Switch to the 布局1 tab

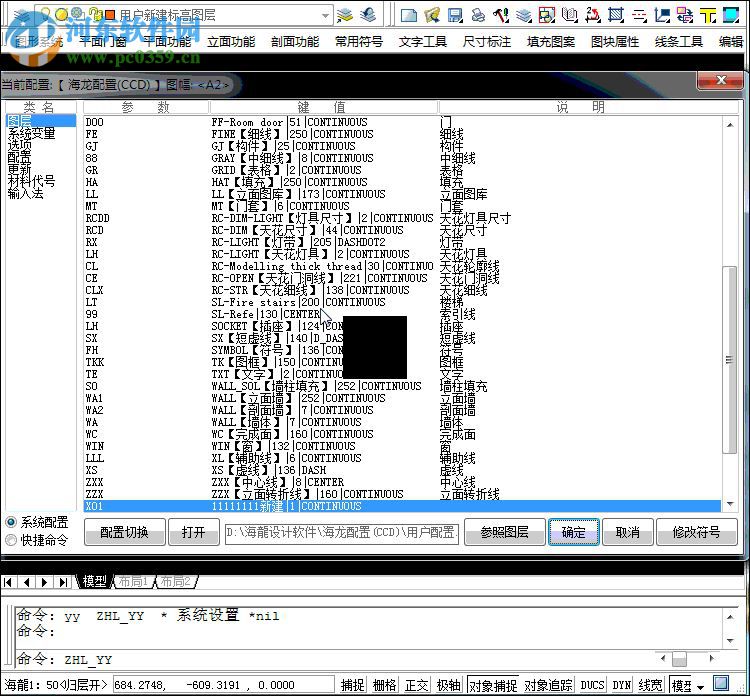133,582
